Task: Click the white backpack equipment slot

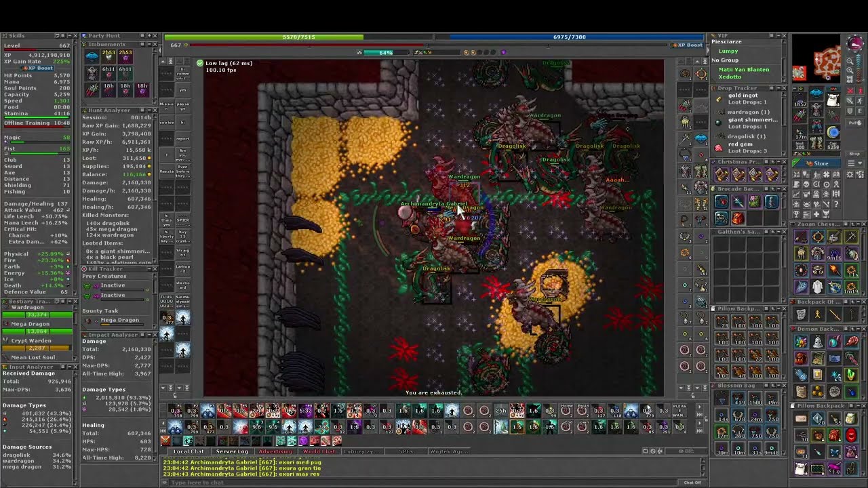Action: coord(833,100)
